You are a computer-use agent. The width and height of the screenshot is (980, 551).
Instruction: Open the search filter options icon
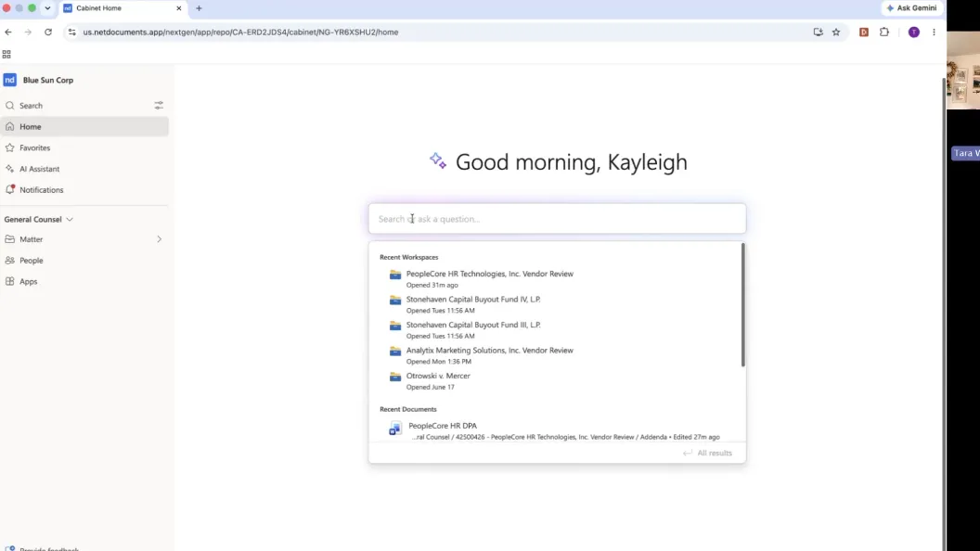159,106
